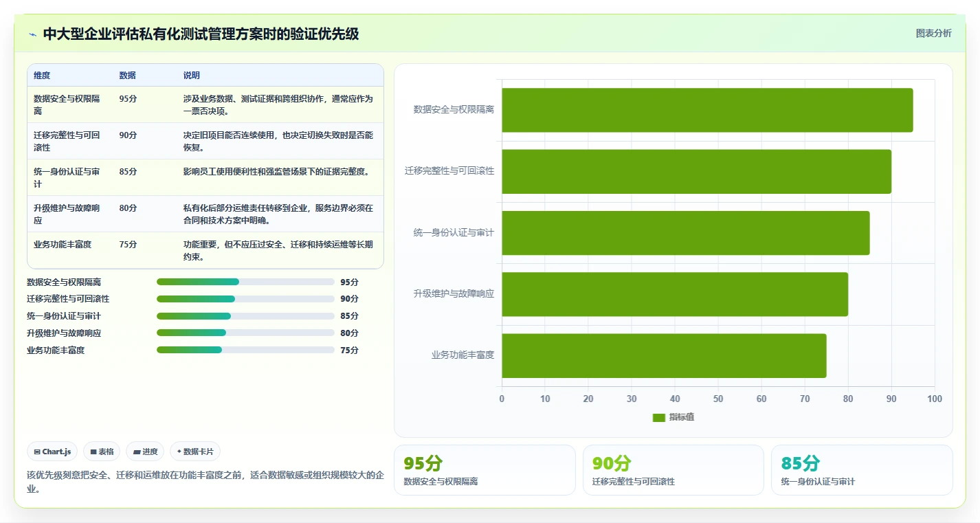Image resolution: width=980 pixels, height=523 pixels.
Task: Click the 升级维护与故障响应 label on the chart y-axis
Action: click(x=454, y=294)
